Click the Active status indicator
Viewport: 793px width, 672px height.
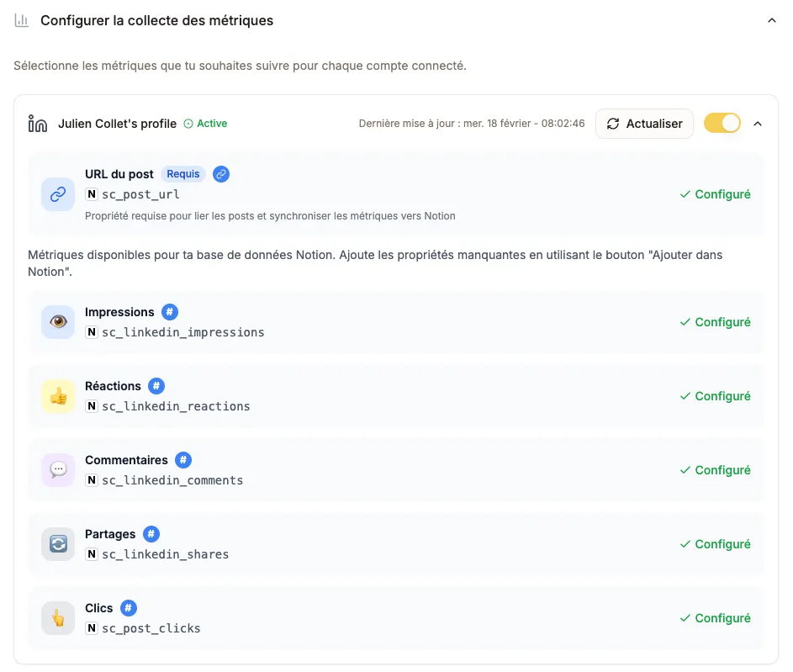[x=205, y=123]
